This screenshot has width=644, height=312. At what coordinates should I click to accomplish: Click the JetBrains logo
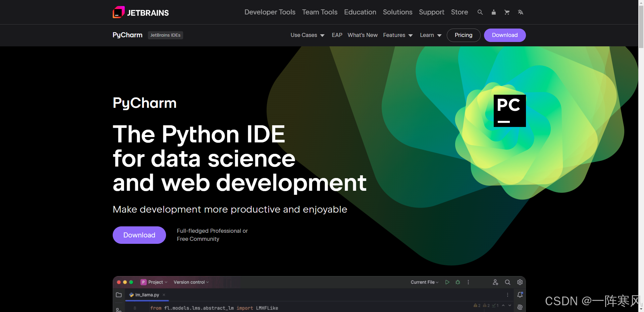pos(141,12)
